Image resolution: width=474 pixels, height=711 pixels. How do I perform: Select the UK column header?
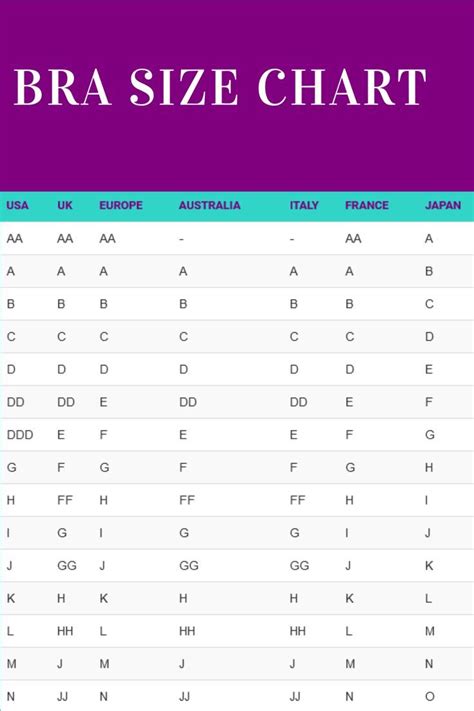click(65, 205)
